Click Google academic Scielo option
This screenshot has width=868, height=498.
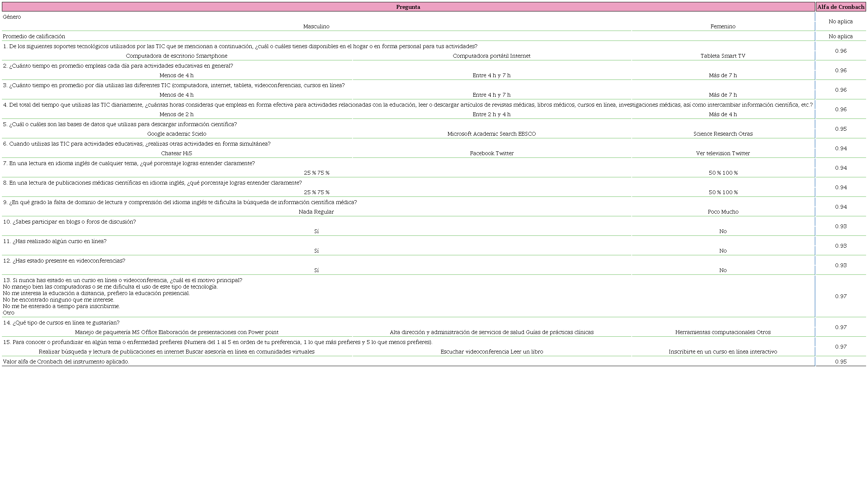tap(176, 134)
